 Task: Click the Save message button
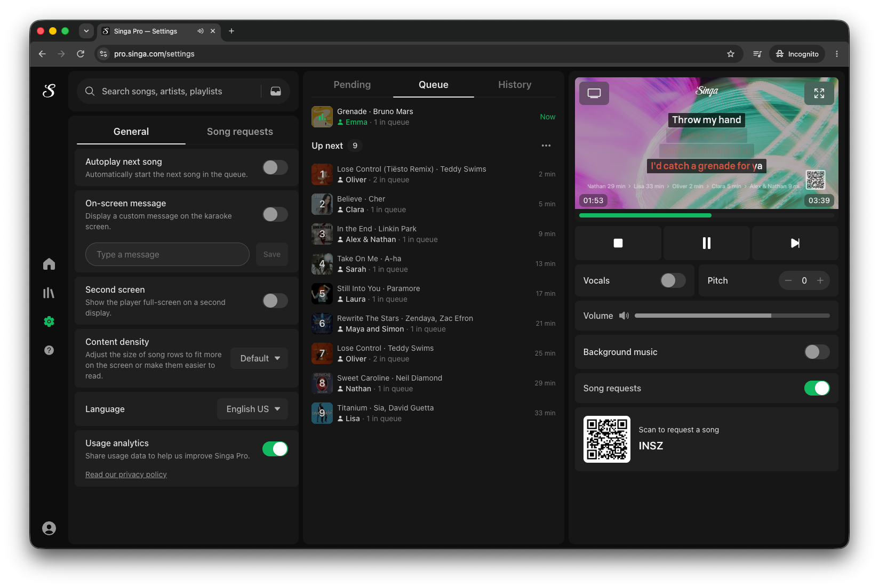pyautogui.click(x=272, y=254)
